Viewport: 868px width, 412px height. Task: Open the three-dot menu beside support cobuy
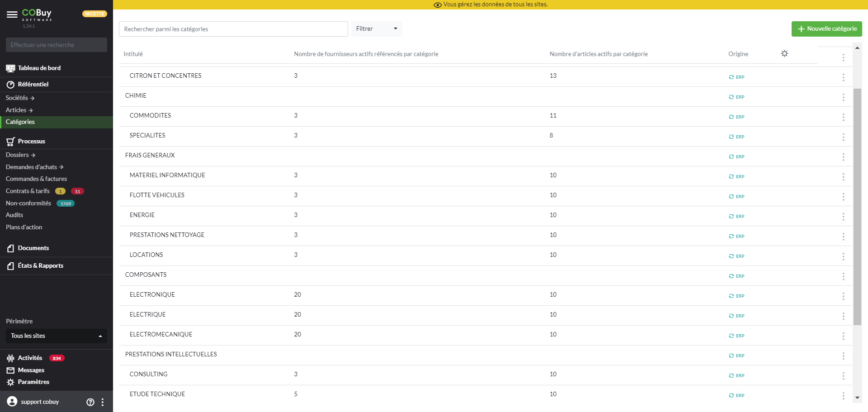pos(103,402)
